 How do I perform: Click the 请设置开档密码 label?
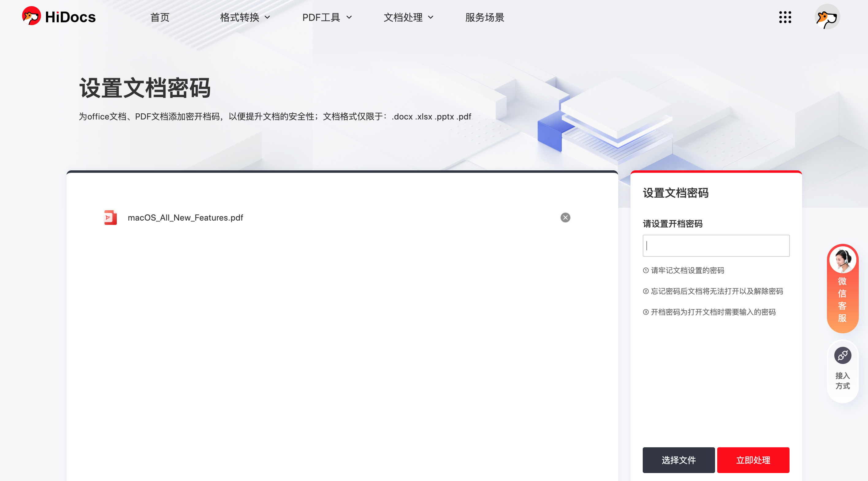pos(672,224)
